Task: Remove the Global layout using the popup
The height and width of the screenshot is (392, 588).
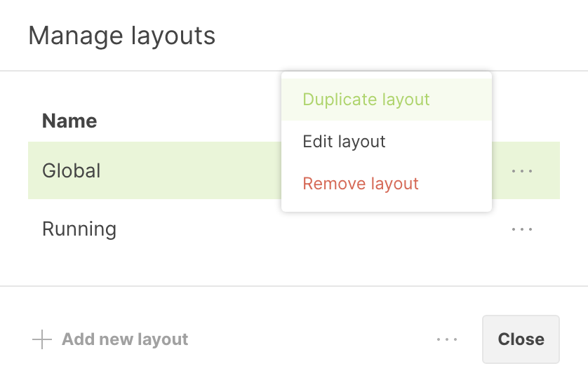Action: pos(361,184)
